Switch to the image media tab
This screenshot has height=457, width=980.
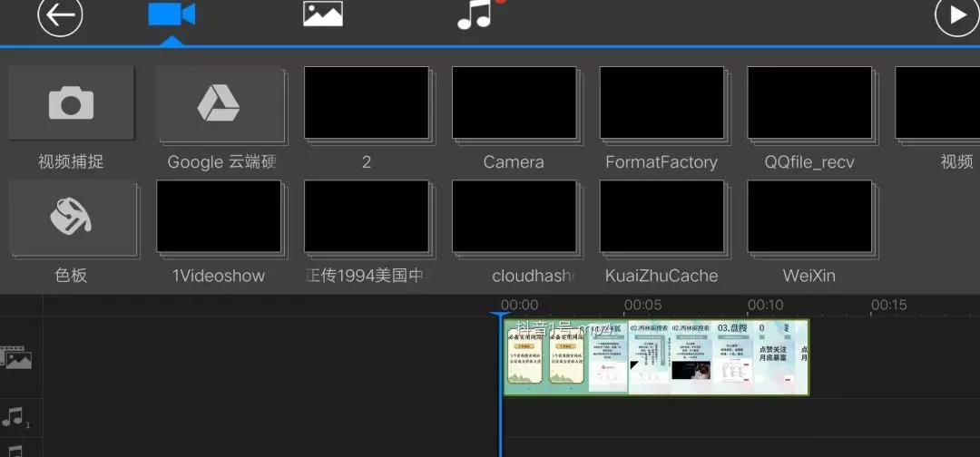click(322, 15)
